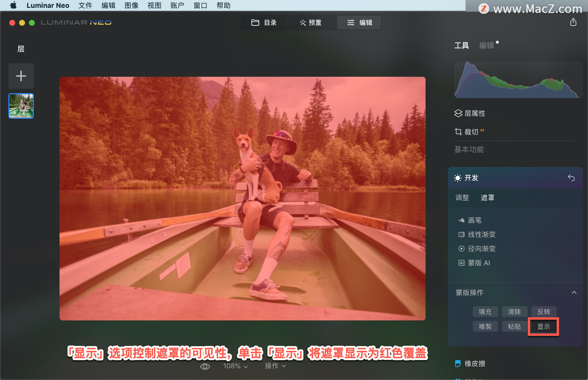Select the boat photo layer thumbnail
The image size is (588, 380).
tap(21, 106)
